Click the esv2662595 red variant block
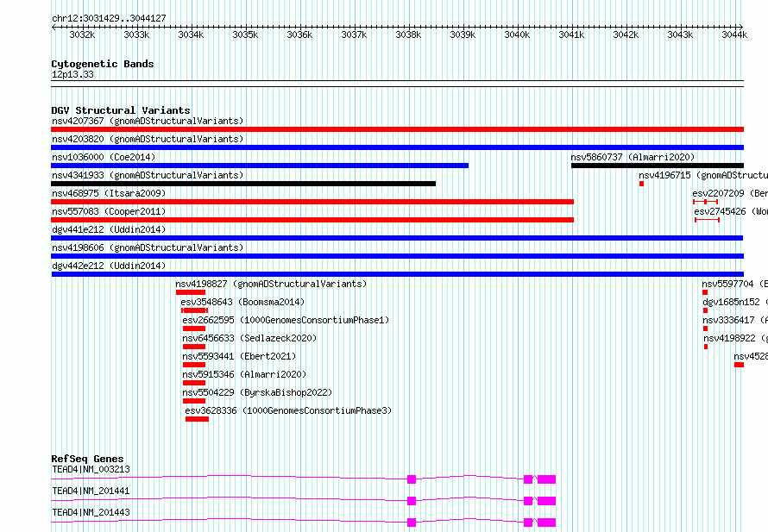 pyautogui.click(x=194, y=329)
